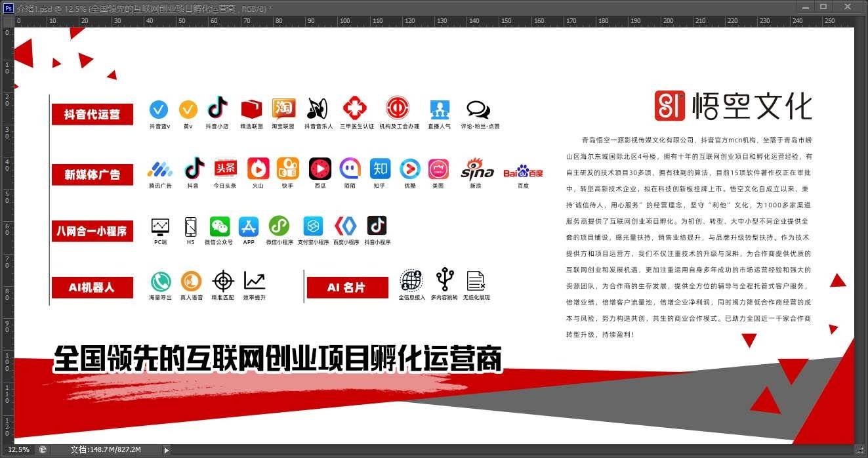Click the 全国领先的互联网创业项目孵化运营商 headline

[278, 358]
